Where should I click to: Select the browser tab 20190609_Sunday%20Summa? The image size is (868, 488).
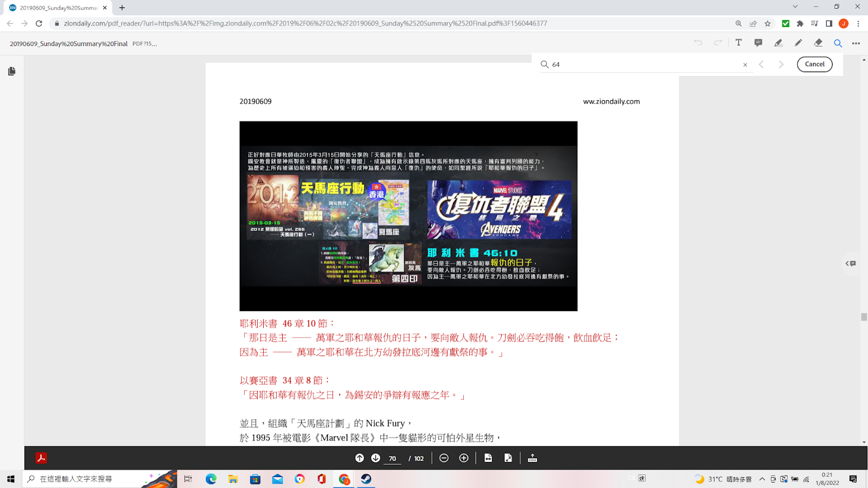point(58,8)
